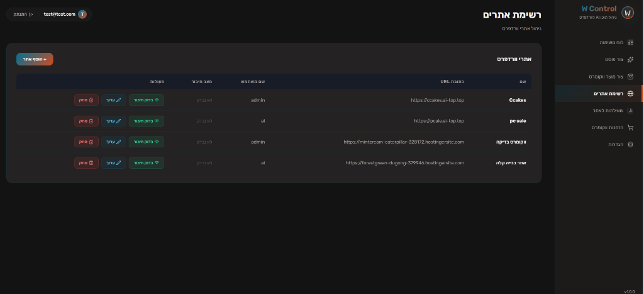
Task: Click the כתובת URL column header
Action: click(x=453, y=82)
